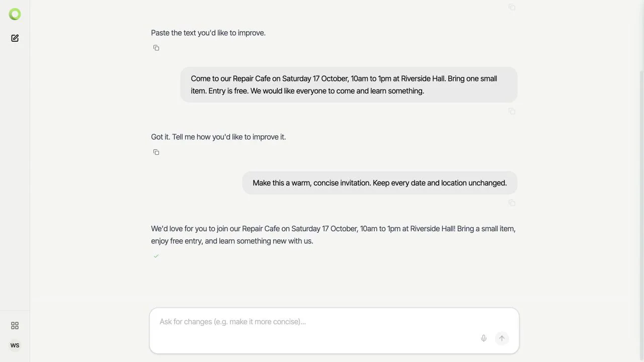The width and height of the screenshot is (644, 362).
Task: Copy the 'Got it. Tell me how' reply
Action: (156, 152)
